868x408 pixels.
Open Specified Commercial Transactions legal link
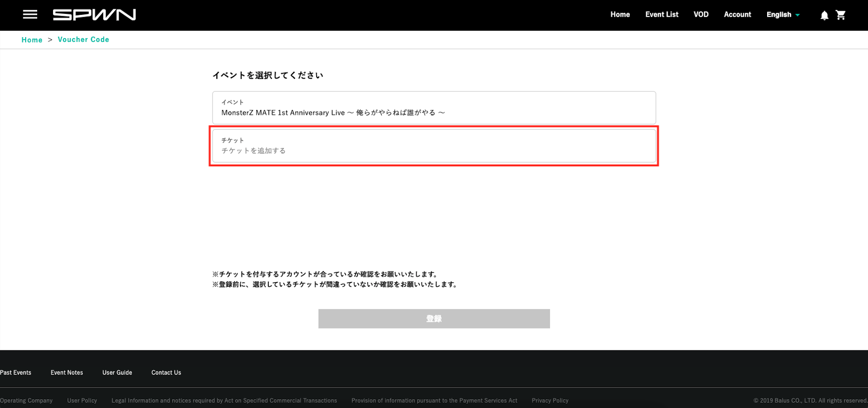point(224,401)
